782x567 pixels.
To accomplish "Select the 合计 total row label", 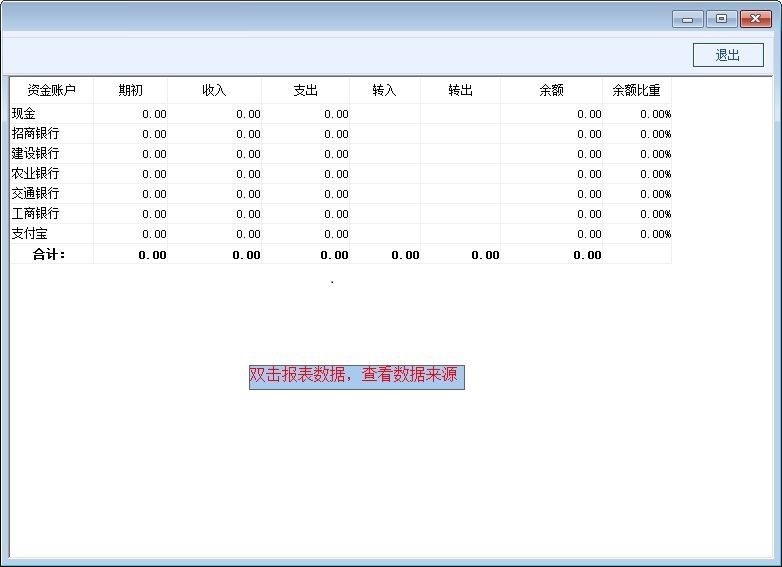I will point(49,254).
